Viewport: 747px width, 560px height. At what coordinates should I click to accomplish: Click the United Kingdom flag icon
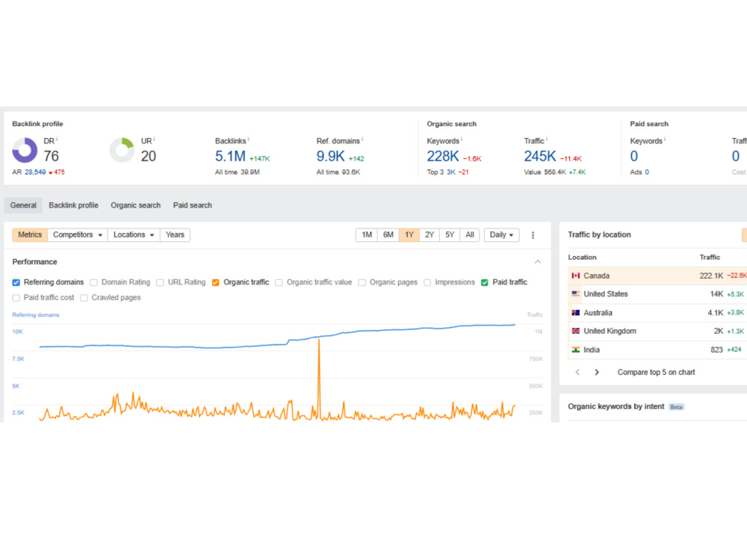(x=575, y=331)
